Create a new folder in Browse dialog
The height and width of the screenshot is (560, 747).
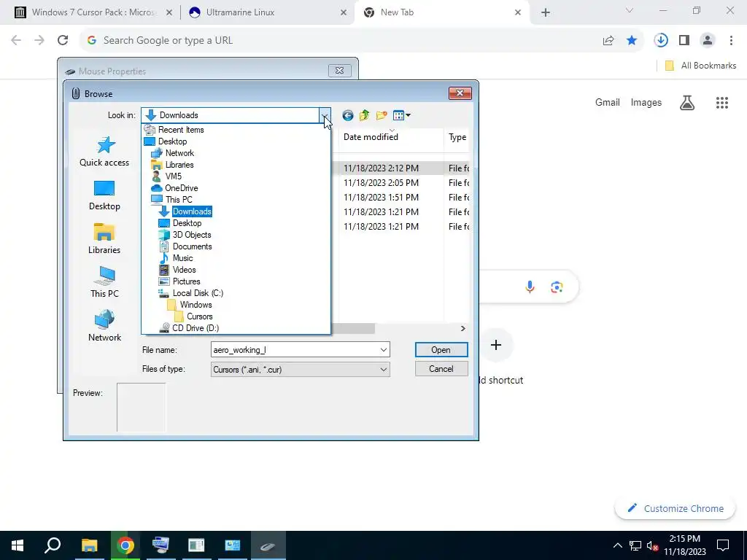(x=382, y=115)
